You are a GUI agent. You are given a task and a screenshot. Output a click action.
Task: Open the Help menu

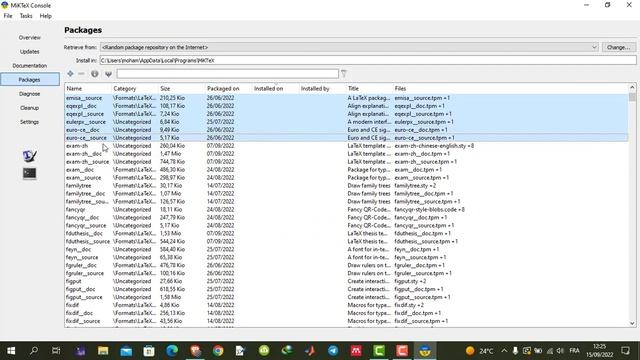(x=45, y=16)
